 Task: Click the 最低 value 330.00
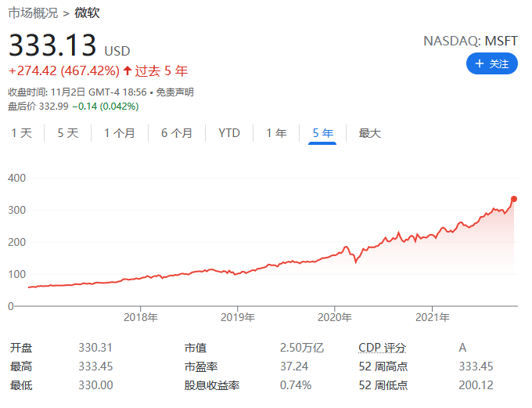[95, 385]
